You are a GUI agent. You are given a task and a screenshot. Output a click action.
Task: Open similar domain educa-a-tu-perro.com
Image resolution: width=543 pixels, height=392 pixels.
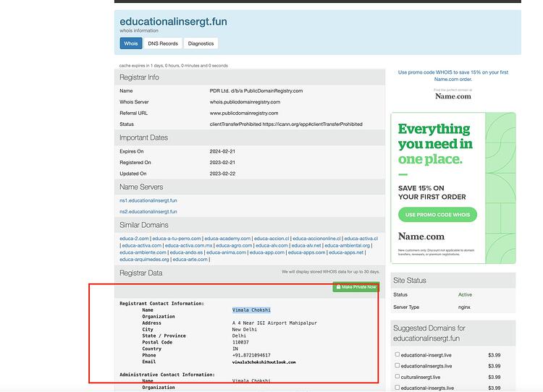click(177, 239)
